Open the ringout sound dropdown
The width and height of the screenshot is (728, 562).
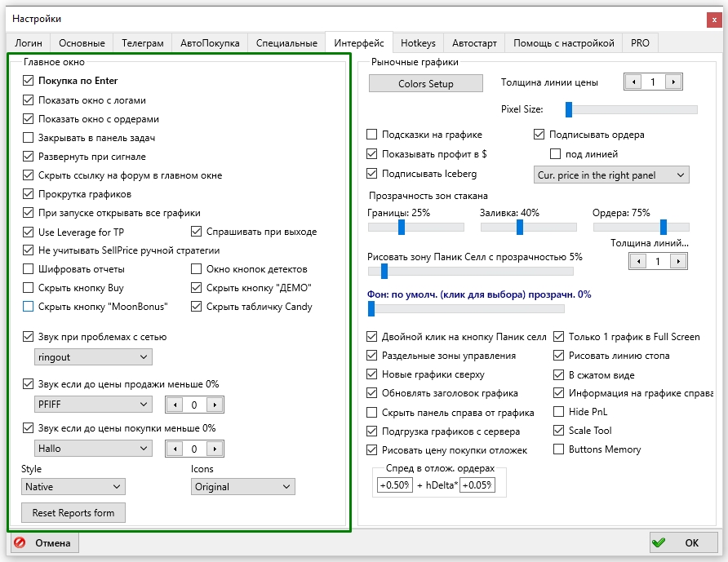pos(93,357)
